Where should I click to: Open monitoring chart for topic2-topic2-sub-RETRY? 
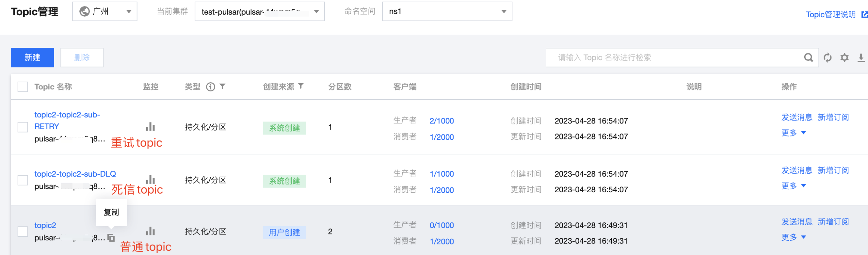(x=150, y=127)
